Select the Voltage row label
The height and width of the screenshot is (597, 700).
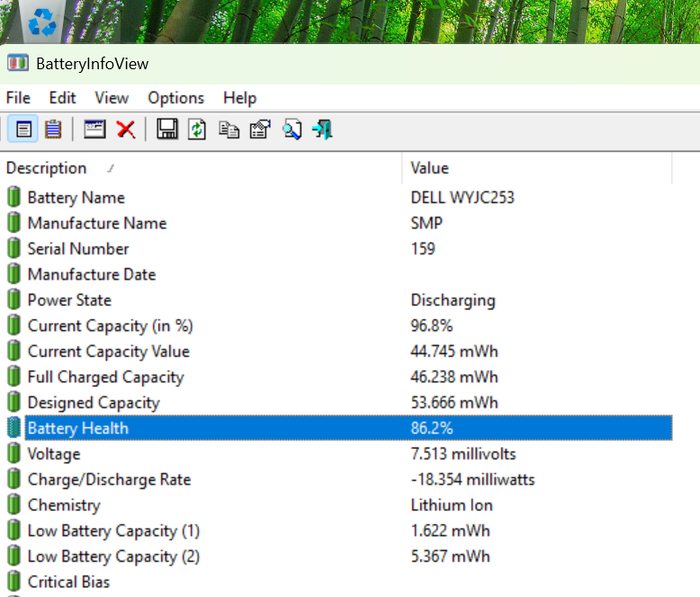coord(54,454)
